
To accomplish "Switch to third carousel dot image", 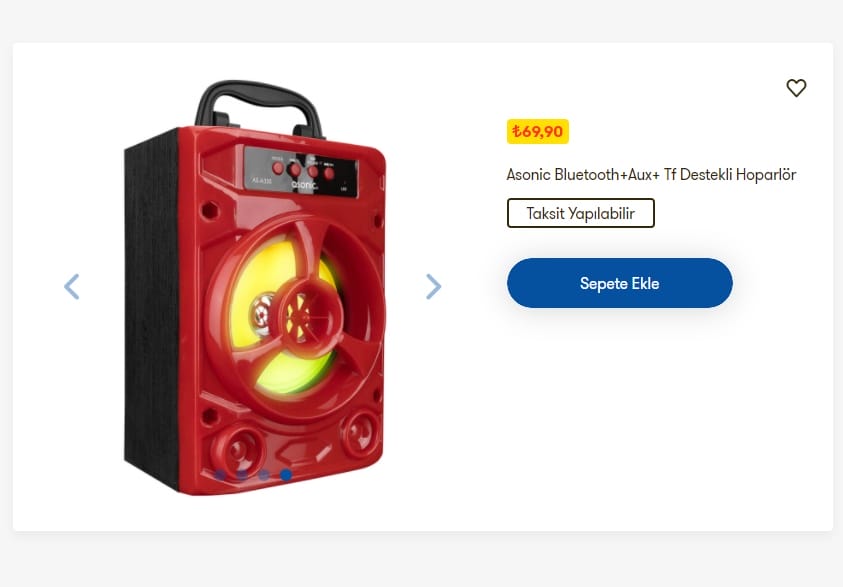I will [x=264, y=475].
